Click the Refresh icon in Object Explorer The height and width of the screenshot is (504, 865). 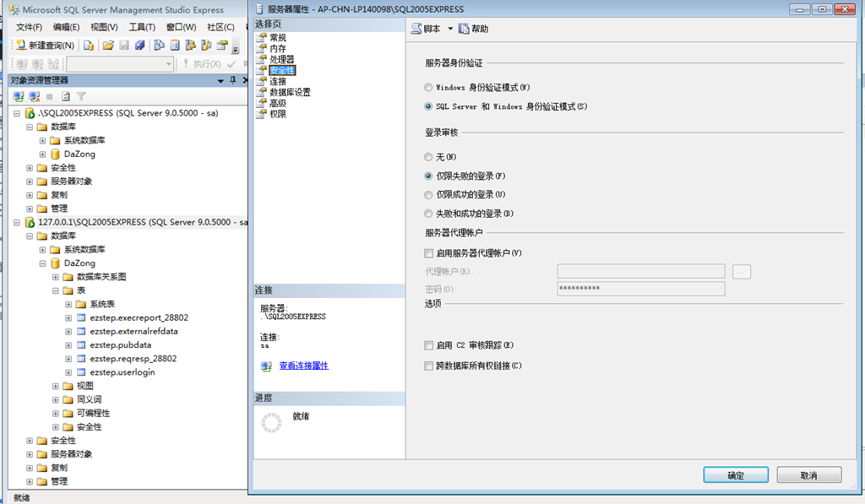click(66, 96)
